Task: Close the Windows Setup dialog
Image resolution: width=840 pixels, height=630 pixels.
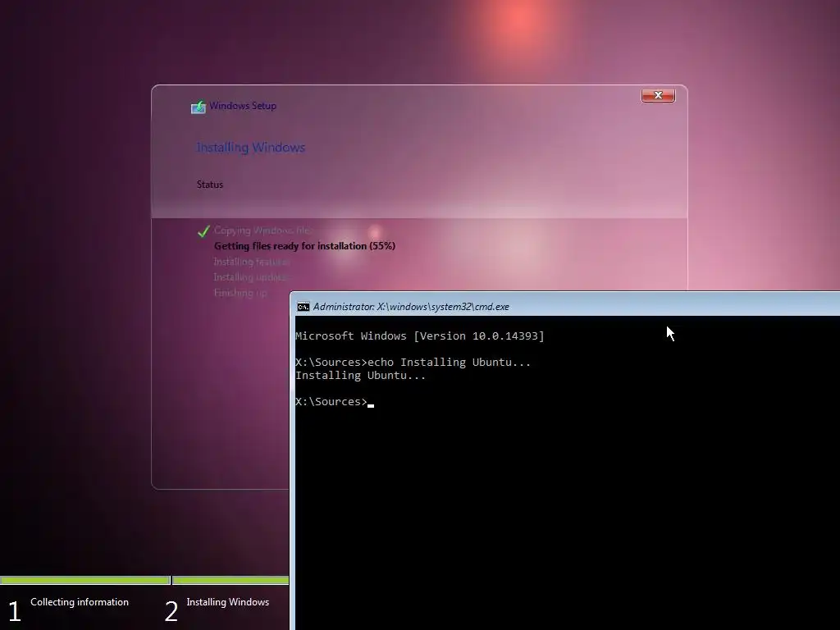Action: click(x=658, y=95)
